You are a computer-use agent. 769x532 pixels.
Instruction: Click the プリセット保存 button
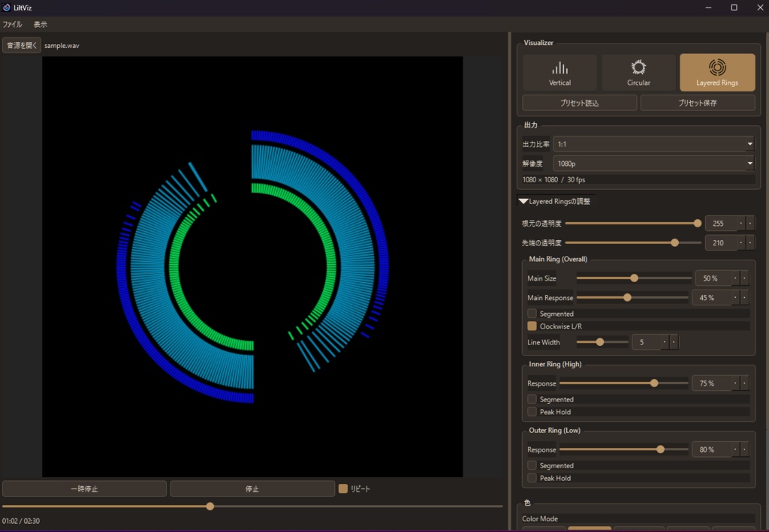[698, 103]
